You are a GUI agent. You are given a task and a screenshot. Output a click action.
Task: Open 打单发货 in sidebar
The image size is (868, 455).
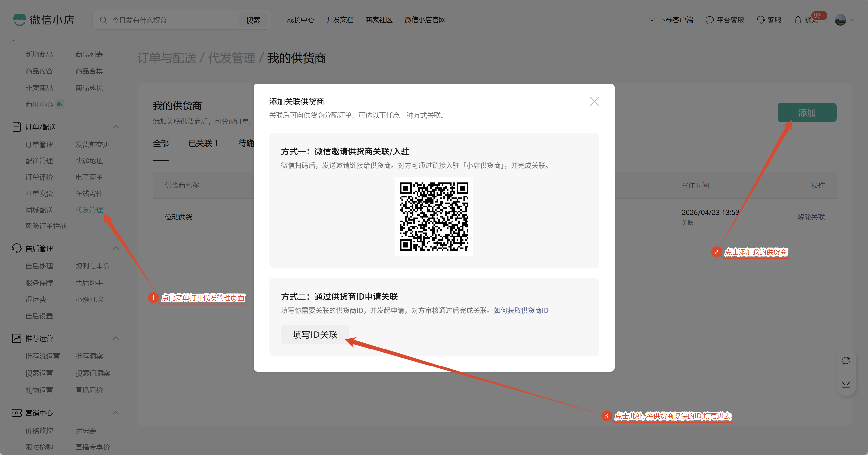39,193
